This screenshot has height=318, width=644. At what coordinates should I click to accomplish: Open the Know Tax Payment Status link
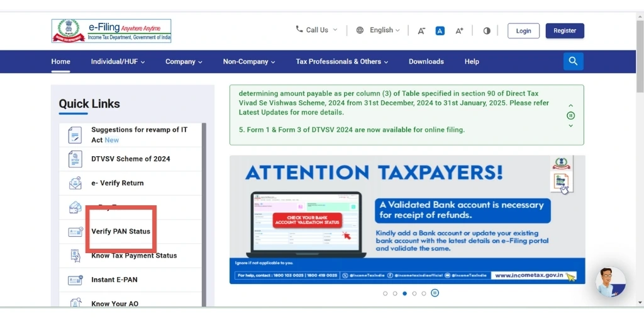pos(134,256)
